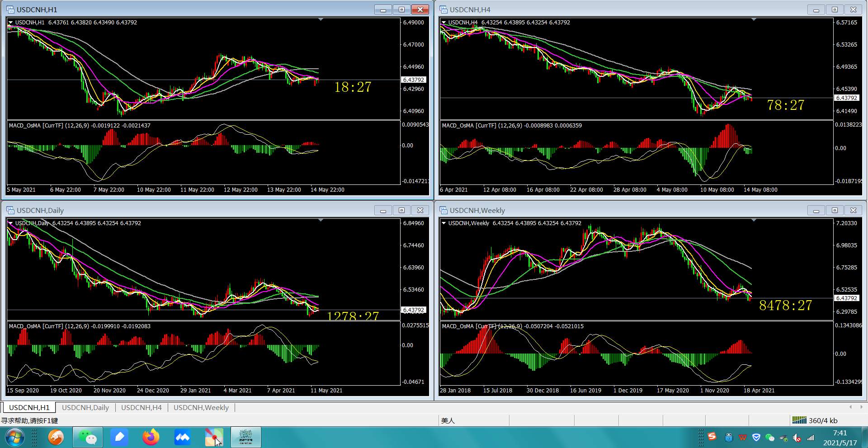Expand the triangle beside USDCNH,H4 chart label

tap(443, 22)
